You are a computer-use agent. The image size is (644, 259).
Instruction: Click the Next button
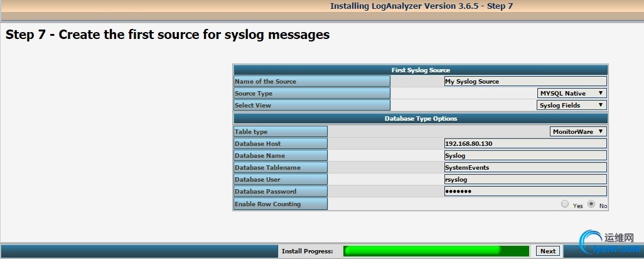coord(548,251)
